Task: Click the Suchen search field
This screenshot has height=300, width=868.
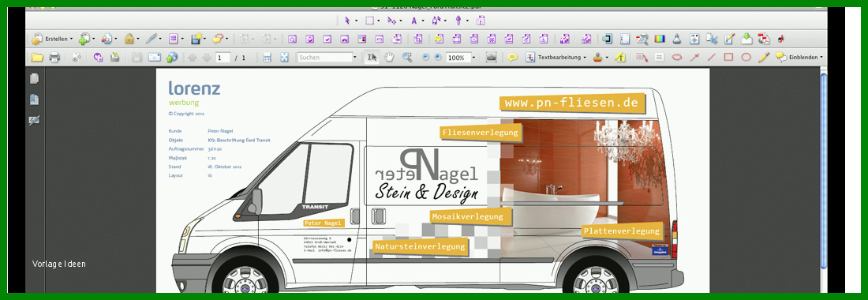Action: (327, 58)
